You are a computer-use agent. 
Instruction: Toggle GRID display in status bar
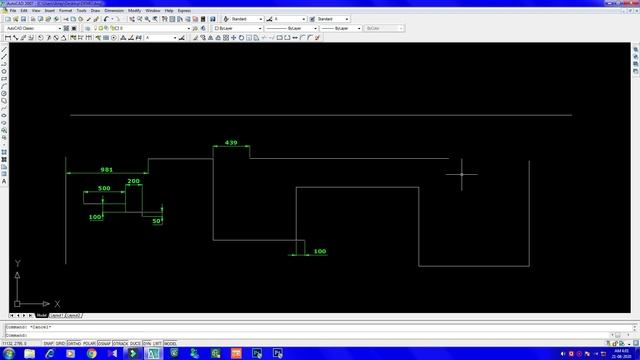(x=60, y=343)
